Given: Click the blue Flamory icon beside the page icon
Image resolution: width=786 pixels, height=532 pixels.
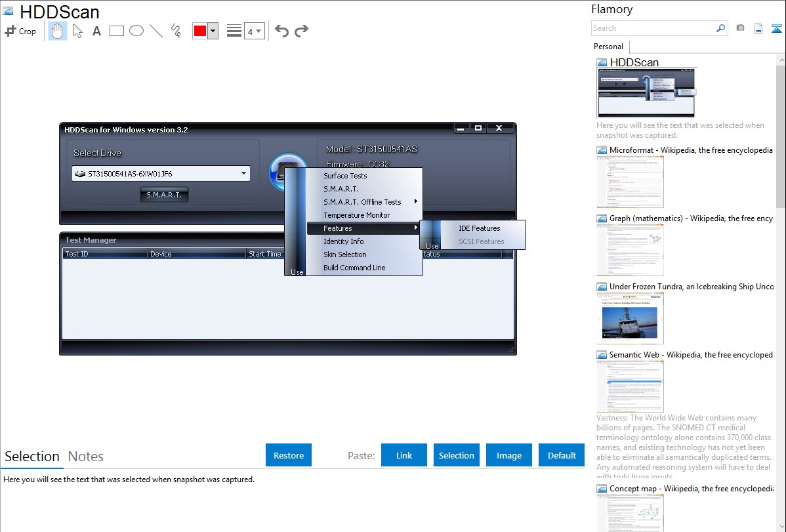Looking at the screenshot, I should [x=776, y=29].
